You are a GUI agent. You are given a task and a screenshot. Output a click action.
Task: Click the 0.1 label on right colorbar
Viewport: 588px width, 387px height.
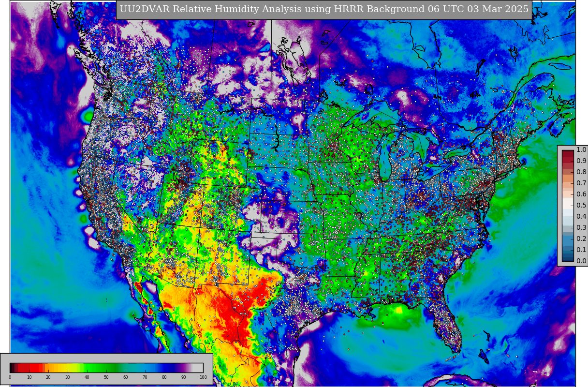581,250
